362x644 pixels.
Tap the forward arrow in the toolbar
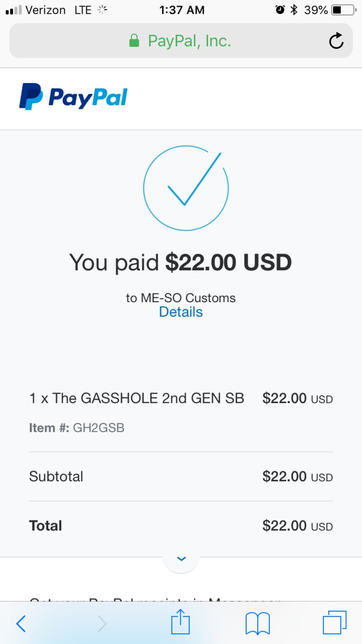(102, 624)
